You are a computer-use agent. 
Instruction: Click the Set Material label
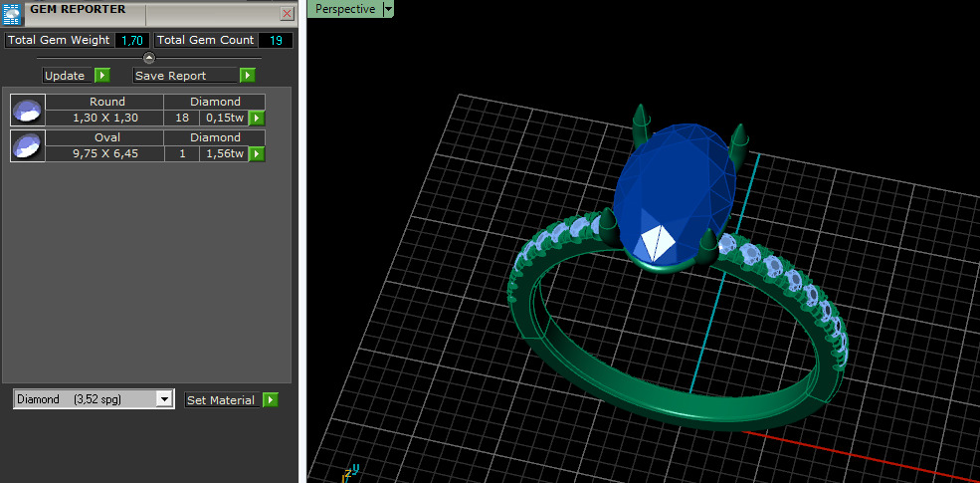(223, 399)
